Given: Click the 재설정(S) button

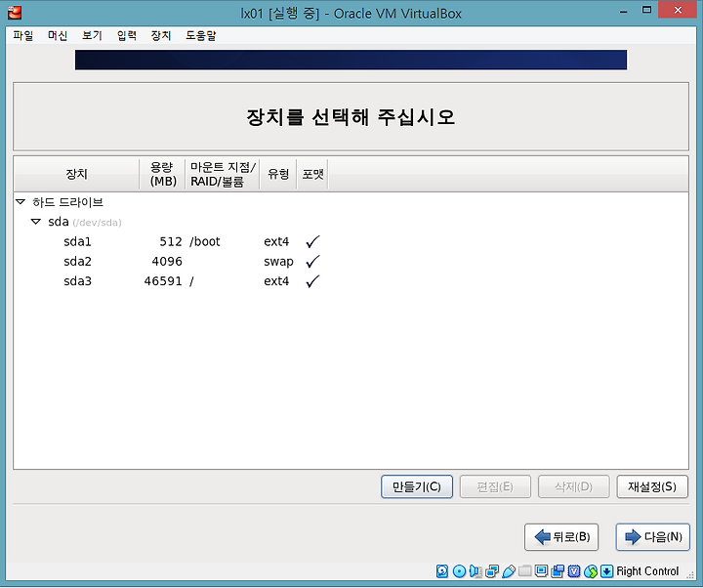Looking at the screenshot, I should point(652,486).
